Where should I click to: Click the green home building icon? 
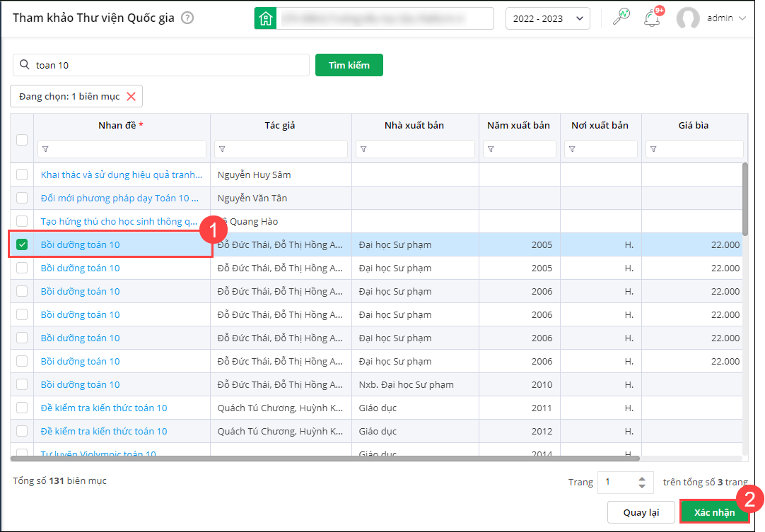265,18
